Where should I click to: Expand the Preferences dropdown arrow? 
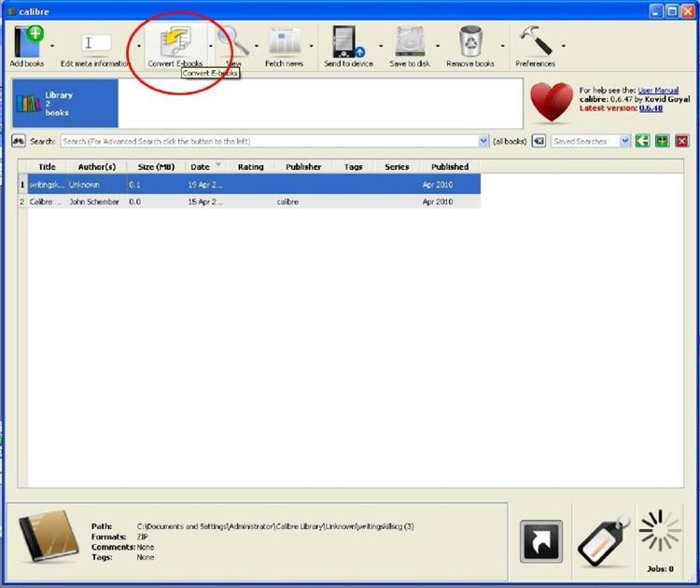coord(564,46)
